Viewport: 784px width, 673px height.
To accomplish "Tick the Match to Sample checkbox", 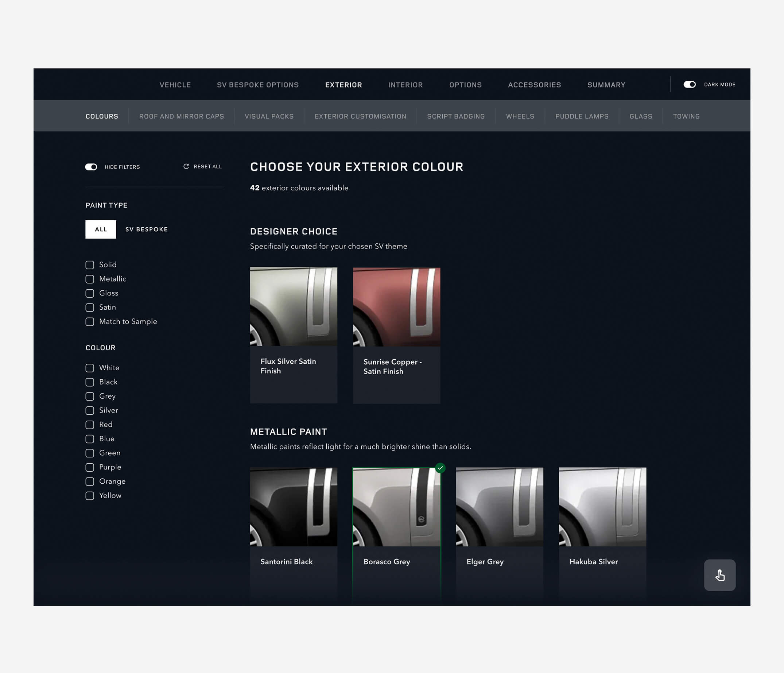I will pos(90,322).
